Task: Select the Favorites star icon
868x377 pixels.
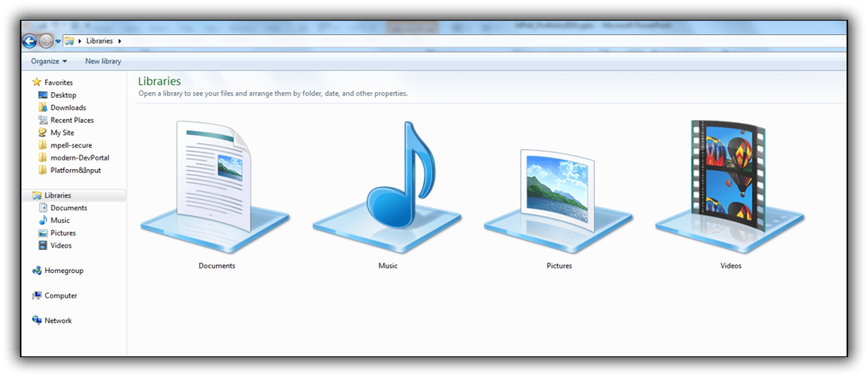Action: coord(37,82)
